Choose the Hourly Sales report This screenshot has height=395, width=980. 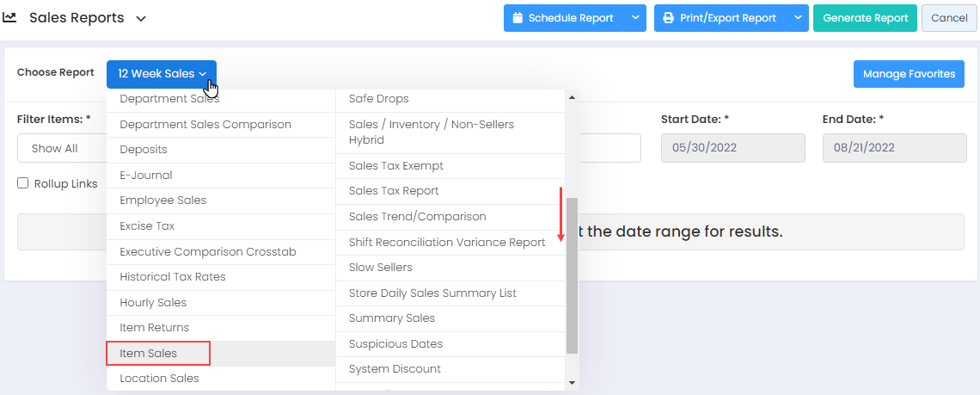tap(221, 302)
